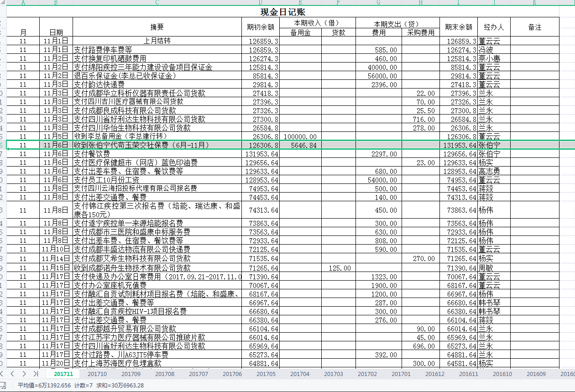Select the 2297.00 expense cell
Screen dimensions: 575x392
(379, 154)
